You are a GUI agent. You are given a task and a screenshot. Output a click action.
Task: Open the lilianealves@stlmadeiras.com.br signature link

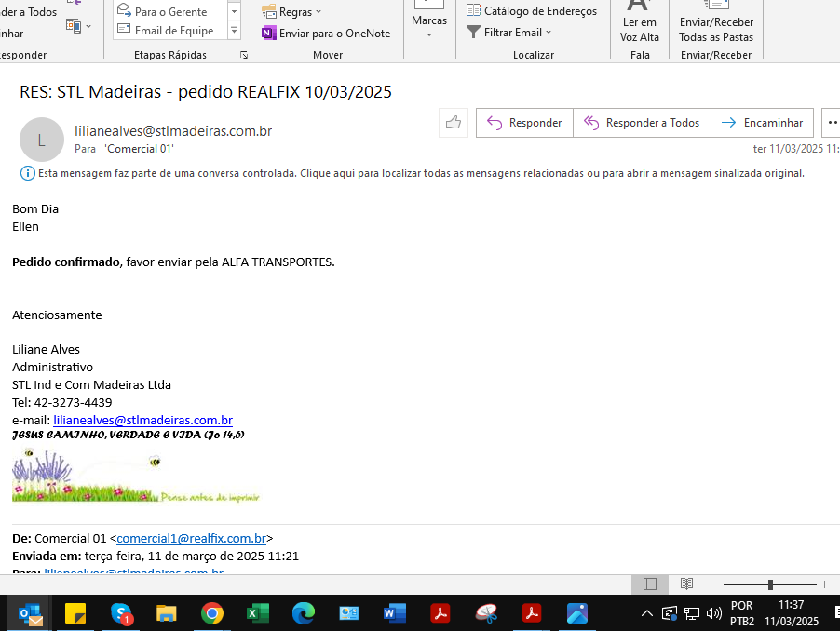pos(142,421)
